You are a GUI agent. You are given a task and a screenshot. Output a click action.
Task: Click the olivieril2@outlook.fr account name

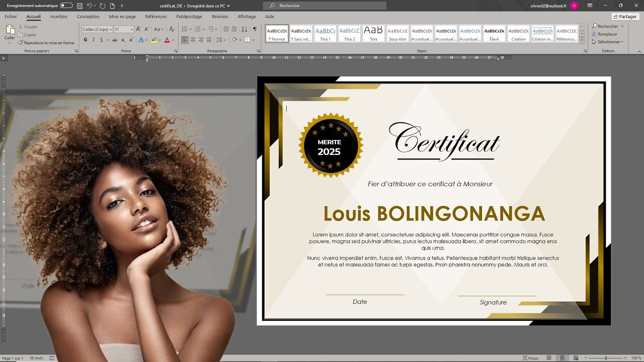(548, 6)
